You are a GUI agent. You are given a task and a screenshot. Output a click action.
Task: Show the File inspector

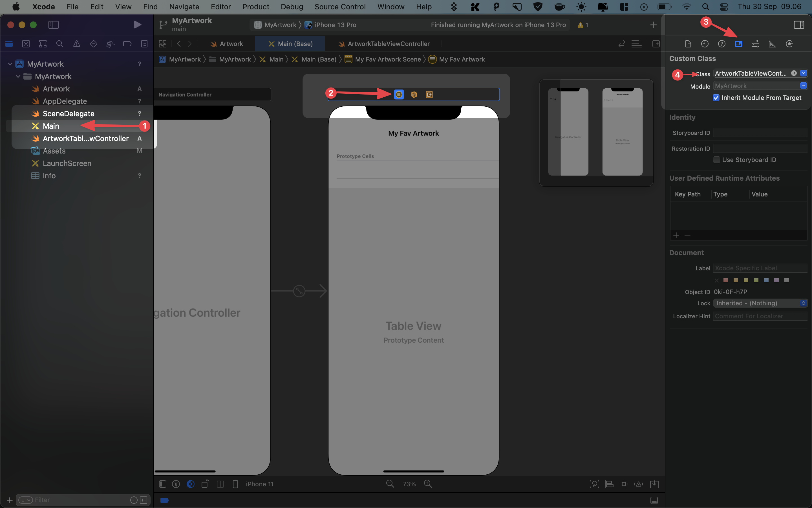[x=688, y=44]
